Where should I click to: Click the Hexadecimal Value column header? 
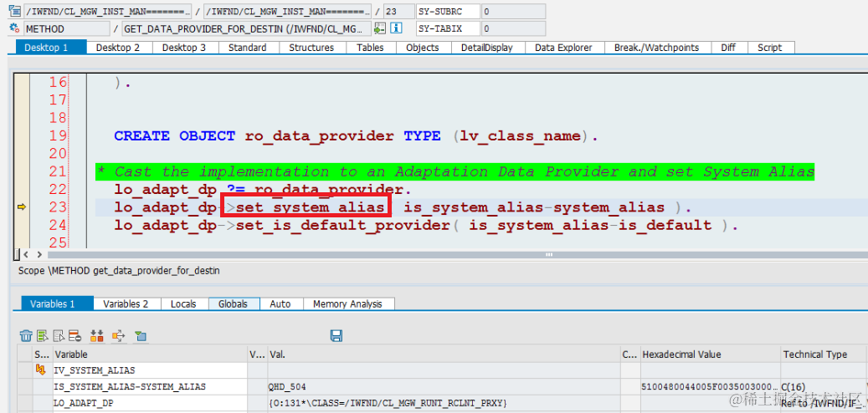pyautogui.click(x=711, y=354)
